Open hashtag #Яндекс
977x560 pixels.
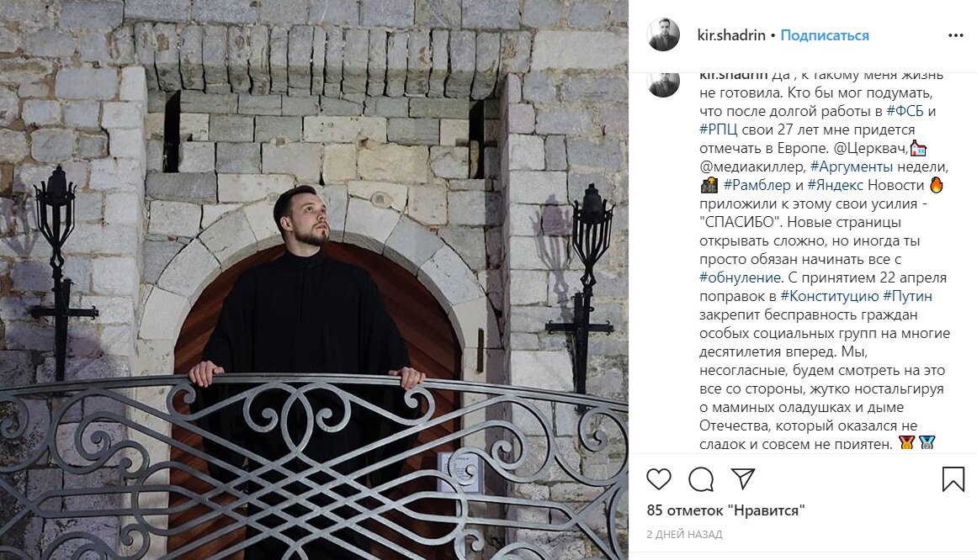click(835, 186)
